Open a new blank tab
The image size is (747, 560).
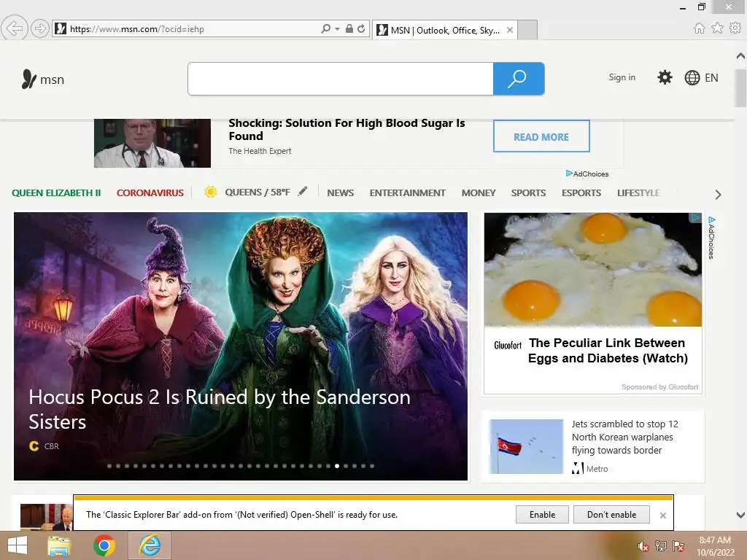[527, 30]
